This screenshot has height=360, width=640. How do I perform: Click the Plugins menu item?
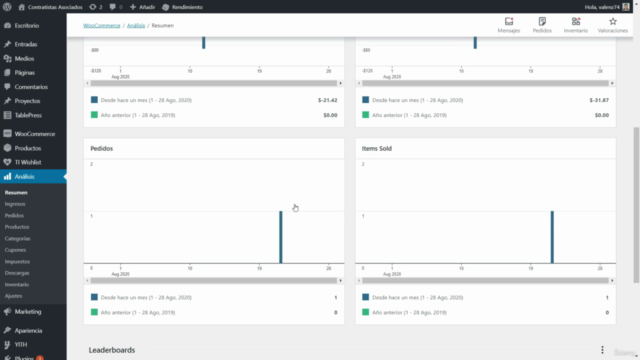(24, 358)
